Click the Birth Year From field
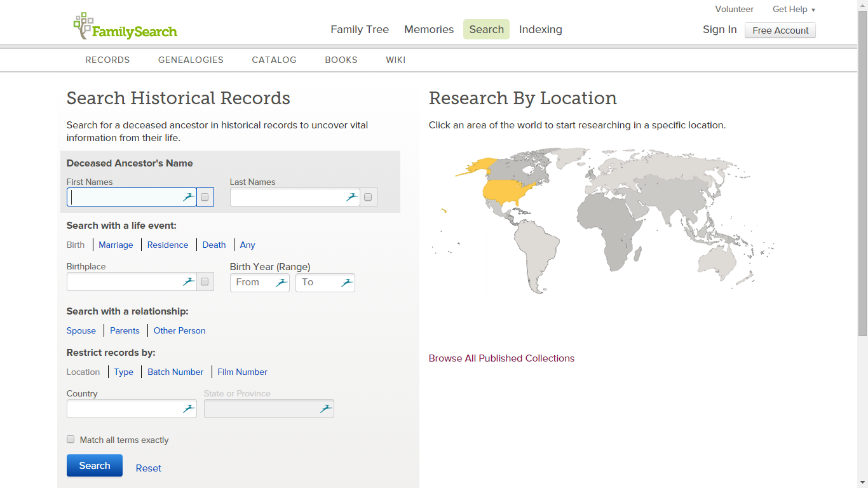This screenshot has height=488, width=868. click(260, 283)
